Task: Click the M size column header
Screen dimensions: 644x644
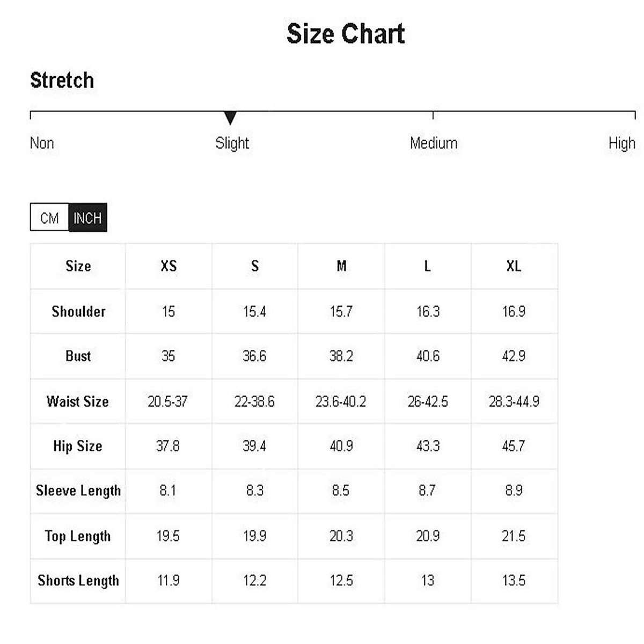Action: coord(341,266)
